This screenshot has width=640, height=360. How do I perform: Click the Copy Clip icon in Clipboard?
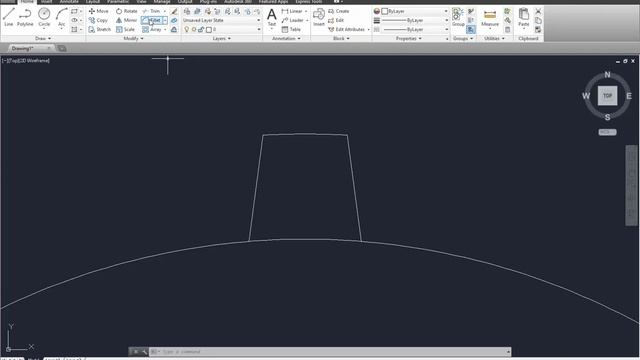[538, 20]
